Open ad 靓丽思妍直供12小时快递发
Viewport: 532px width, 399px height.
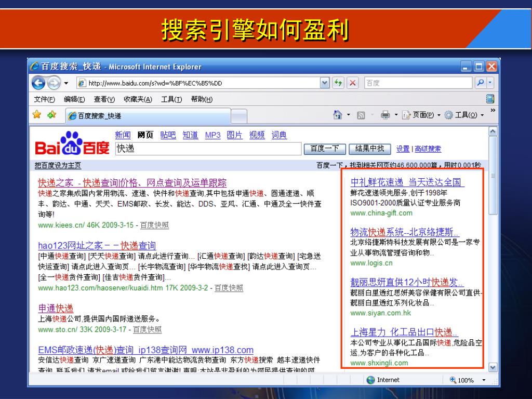[407, 282]
